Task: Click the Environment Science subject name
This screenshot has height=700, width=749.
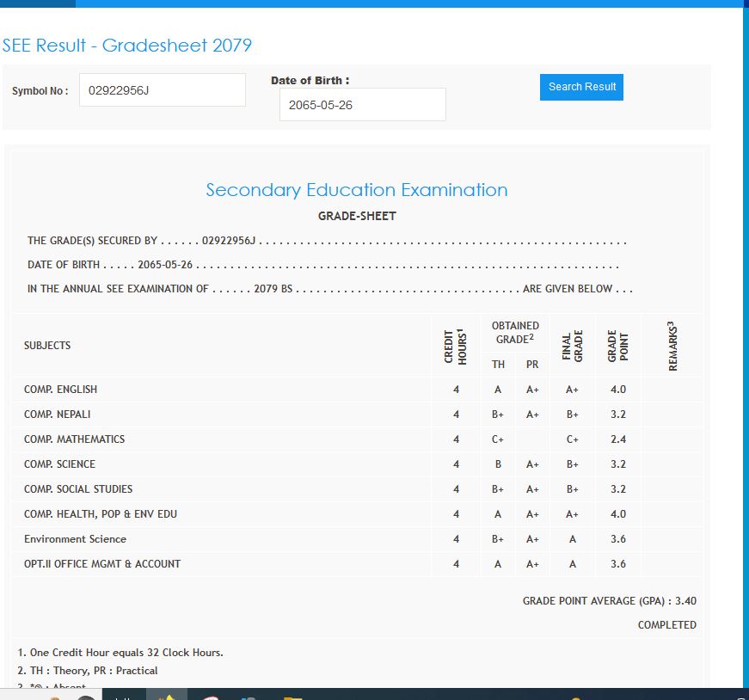Action: click(x=75, y=539)
